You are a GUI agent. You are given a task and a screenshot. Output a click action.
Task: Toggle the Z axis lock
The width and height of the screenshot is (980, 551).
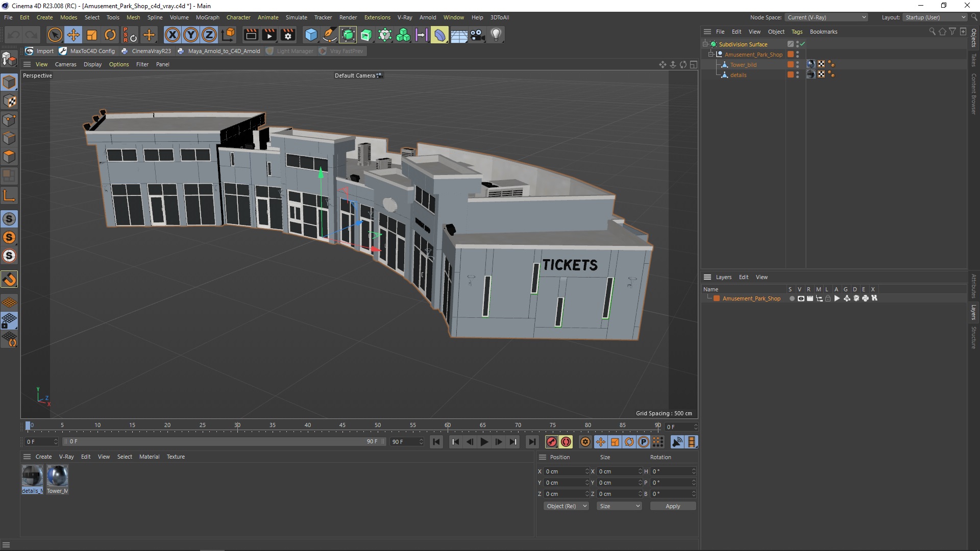pos(209,35)
